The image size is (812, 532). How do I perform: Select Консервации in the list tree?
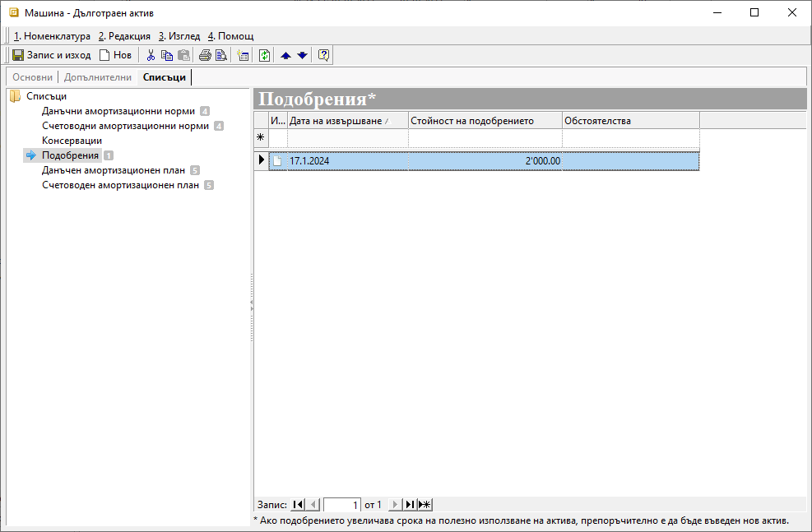click(x=72, y=141)
